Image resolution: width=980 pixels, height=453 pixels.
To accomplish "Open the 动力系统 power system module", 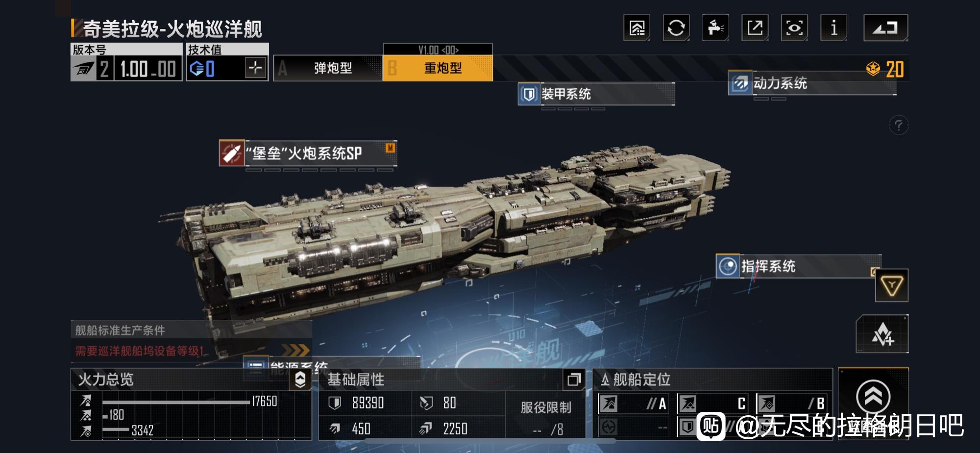I will (x=812, y=83).
